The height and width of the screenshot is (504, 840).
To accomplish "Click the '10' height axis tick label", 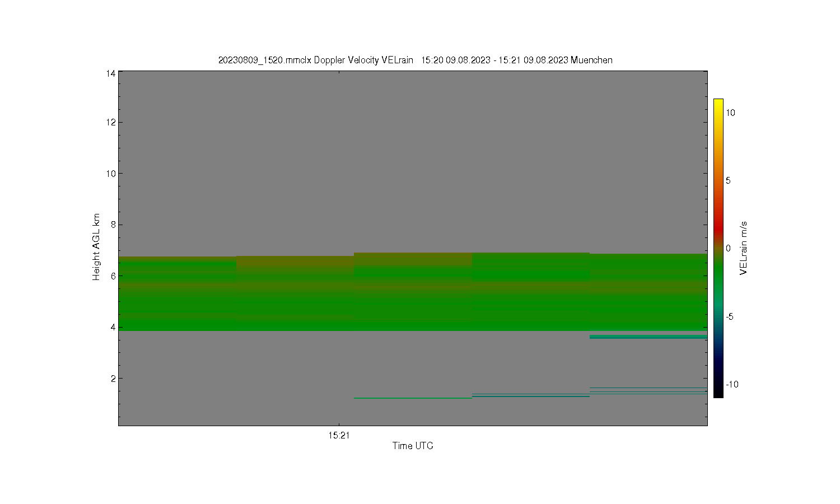I will pos(111,174).
